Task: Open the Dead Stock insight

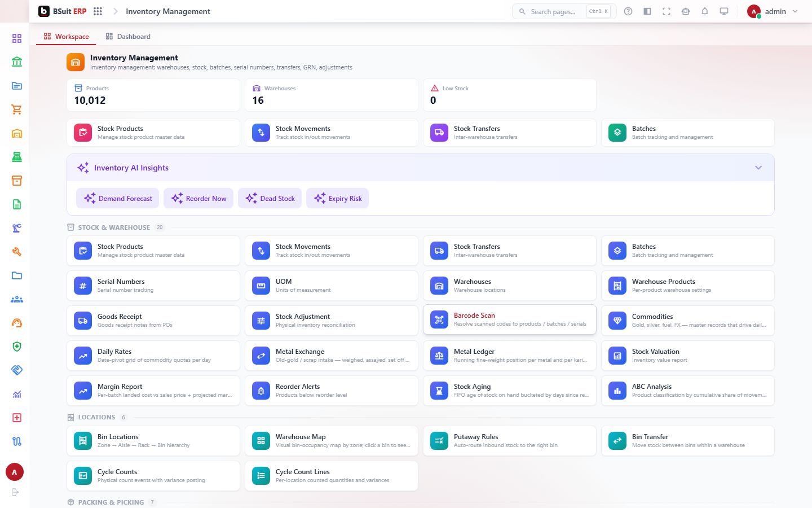Action: pos(270,198)
